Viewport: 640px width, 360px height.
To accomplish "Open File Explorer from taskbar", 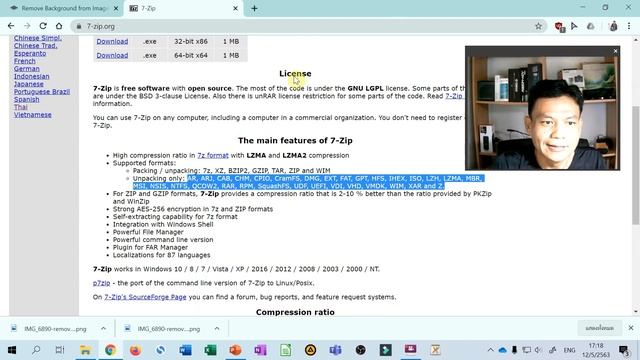I will [x=85, y=350].
